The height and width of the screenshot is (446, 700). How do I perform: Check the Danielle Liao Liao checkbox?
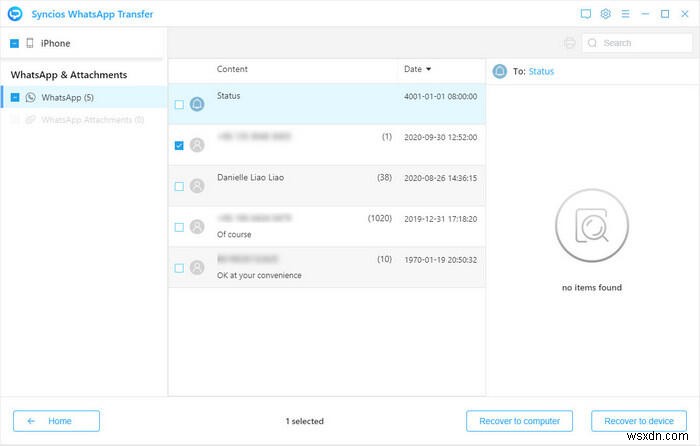(179, 186)
